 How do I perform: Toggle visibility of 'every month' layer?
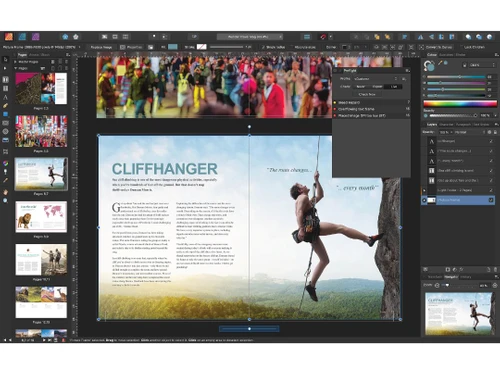[x=491, y=161]
